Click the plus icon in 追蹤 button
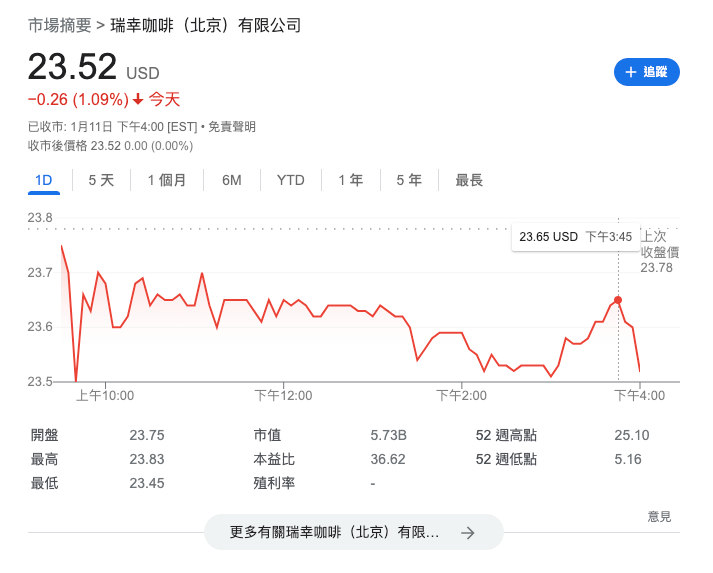 [x=630, y=72]
